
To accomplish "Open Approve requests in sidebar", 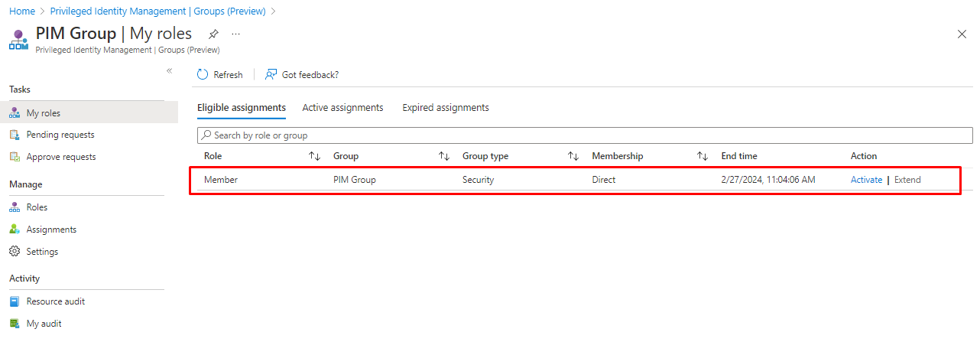I will tap(61, 157).
